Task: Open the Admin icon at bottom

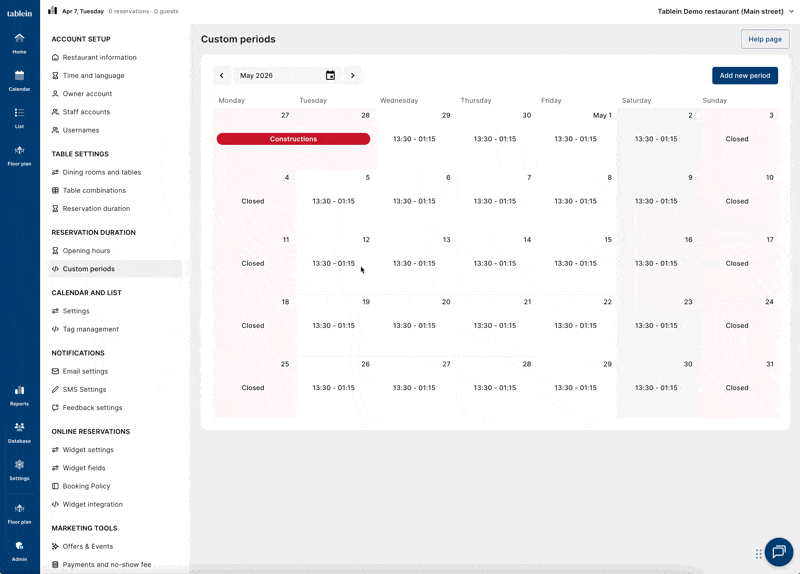Action: pyautogui.click(x=19, y=550)
